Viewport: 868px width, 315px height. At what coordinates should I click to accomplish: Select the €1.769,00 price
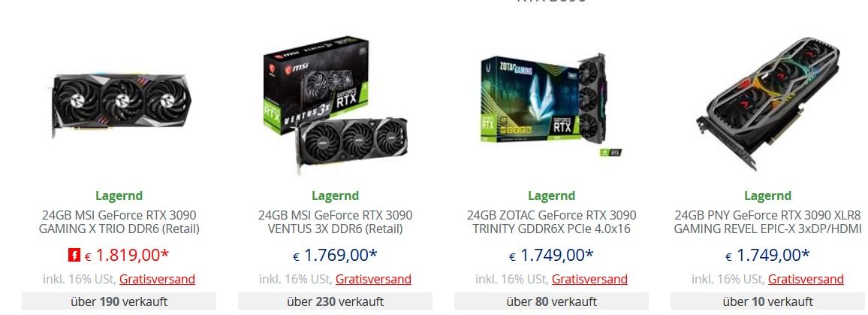[336, 255]
